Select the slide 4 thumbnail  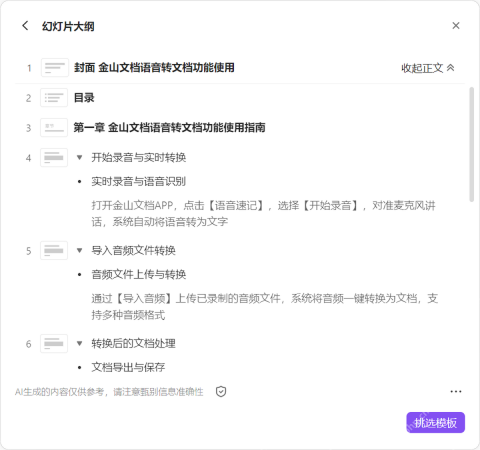click(54, 157)
